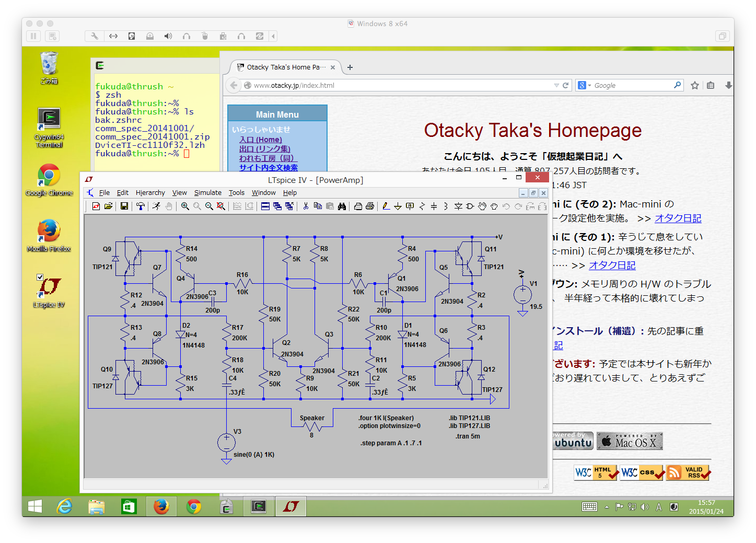Image resolution: width=756 pixels, height=543 pixels.
Task: Place an Inductor from the toolbar
Action: coord(446,206)
